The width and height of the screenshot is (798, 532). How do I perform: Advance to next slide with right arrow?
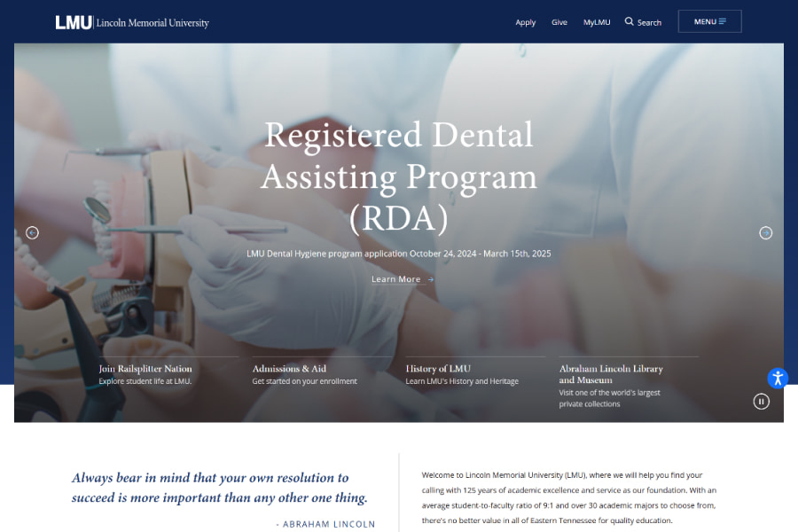[x=765, y=232]
